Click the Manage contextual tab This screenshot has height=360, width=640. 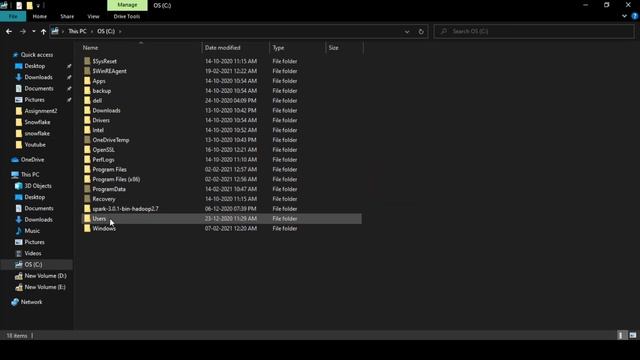click(x=127, y=5)
